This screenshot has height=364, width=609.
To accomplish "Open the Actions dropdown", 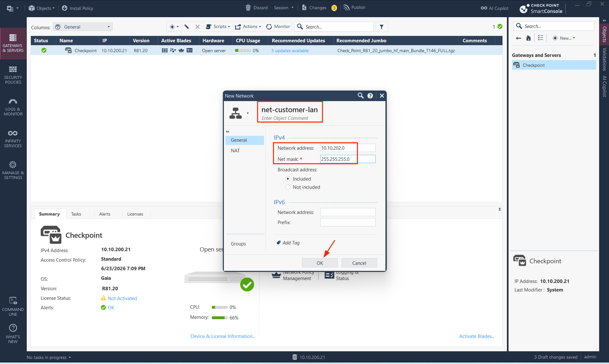I will [248, 27].
